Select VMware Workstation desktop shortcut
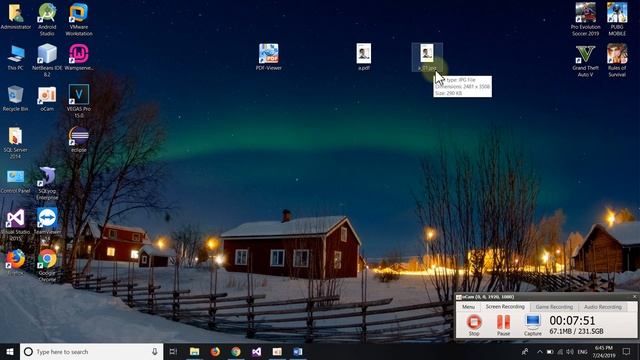The height and width of the screenshot is (360, 640). tap(78, 19)
